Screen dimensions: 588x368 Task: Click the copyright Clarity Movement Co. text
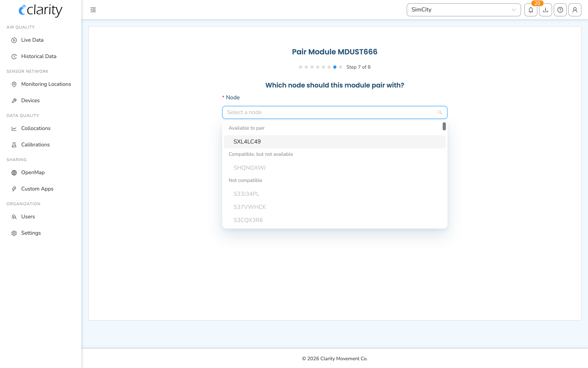pos(335,359)
